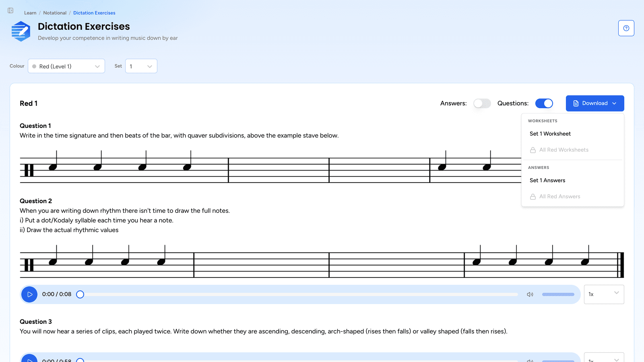This screenshot has height=362, width=644.
Task: Click the Dictation Exercises logo icon
Action: click(x=21, y=31)
